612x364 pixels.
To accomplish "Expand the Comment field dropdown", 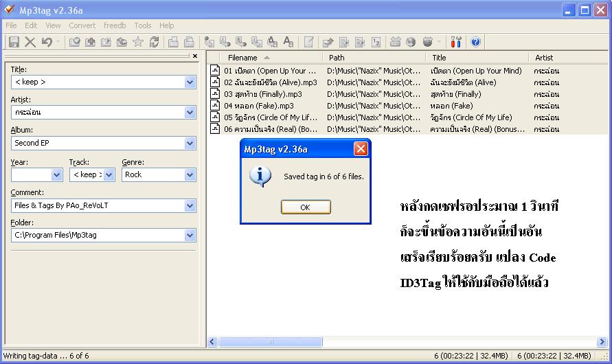I will [190, 205].
